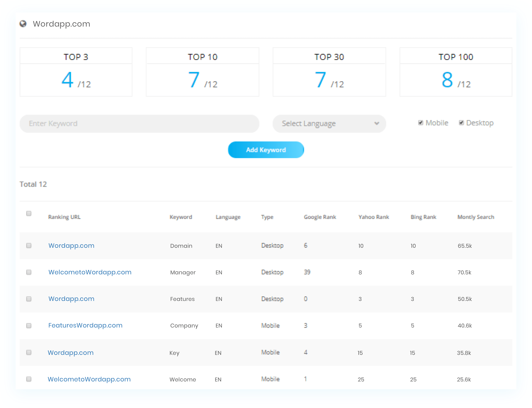This screenshot has width=532, height=408.
Task: Click the Keyword column header
Action: coord(181,217)
